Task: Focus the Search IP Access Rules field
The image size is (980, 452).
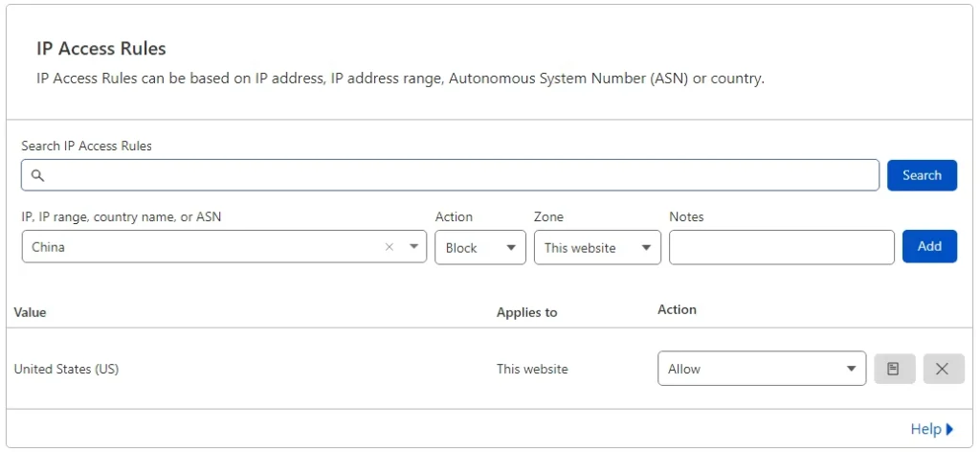Action: click(x=459, y=175)
